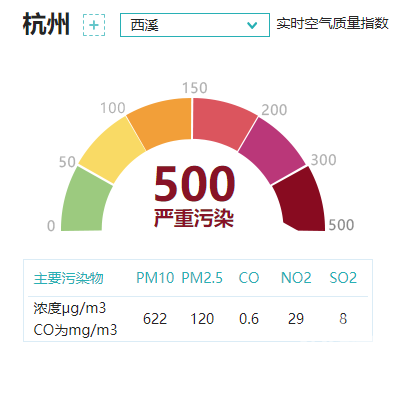The width and height of the screenshot is (396, 396).
Task: Click the 浓度μg/m3 unit label
Action: click(x=70, y=308)
